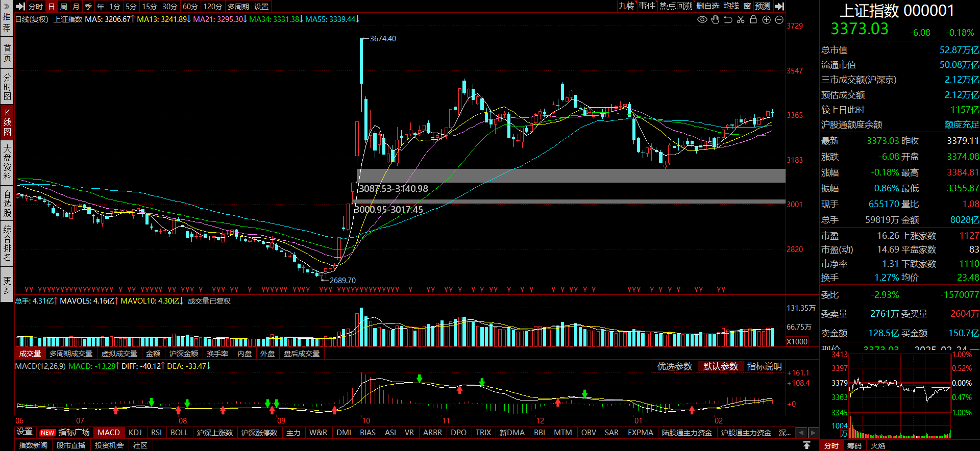This screenshot has width=980, height=451.
Task: Open chart 设置 in top toolbar
Action: (261, 6)
